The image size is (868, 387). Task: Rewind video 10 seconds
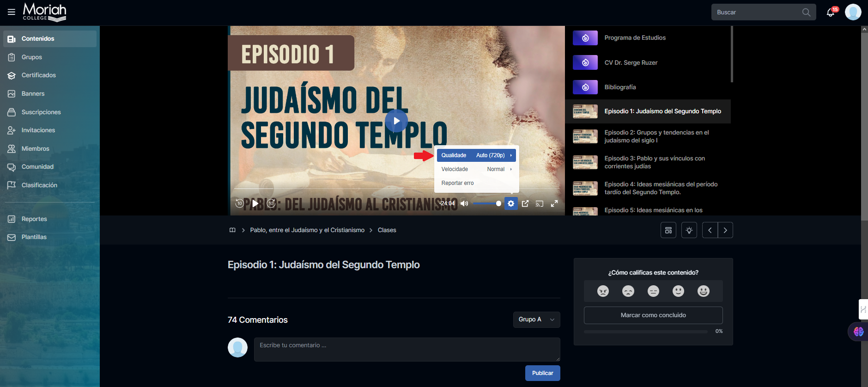(x=239, y=203)
